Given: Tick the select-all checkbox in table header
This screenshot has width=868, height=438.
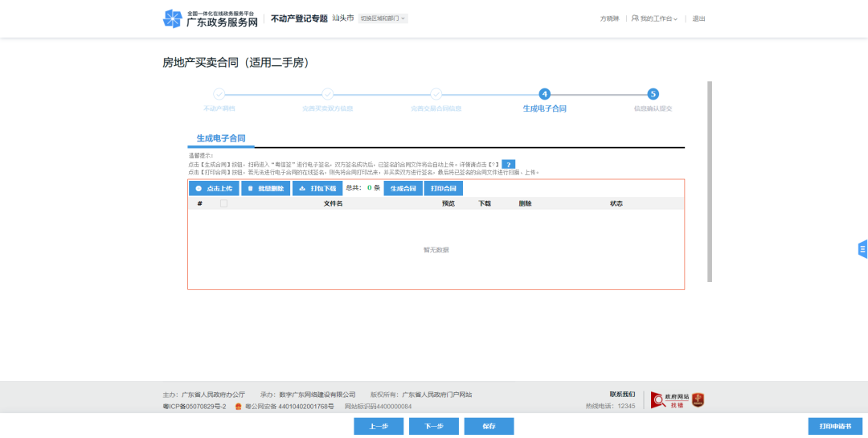Looking at the screenshot, I should pos(223,203).
